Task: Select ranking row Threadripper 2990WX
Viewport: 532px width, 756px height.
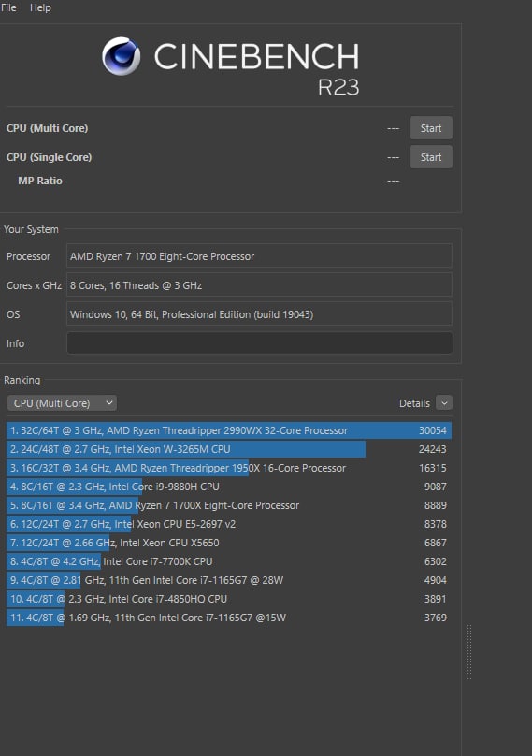Action: 229,430
